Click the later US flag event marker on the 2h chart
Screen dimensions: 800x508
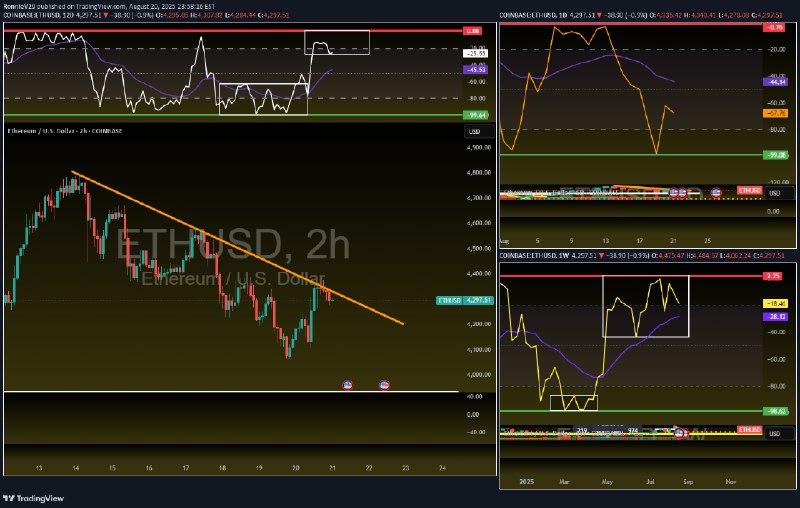[x=384, y=385]
